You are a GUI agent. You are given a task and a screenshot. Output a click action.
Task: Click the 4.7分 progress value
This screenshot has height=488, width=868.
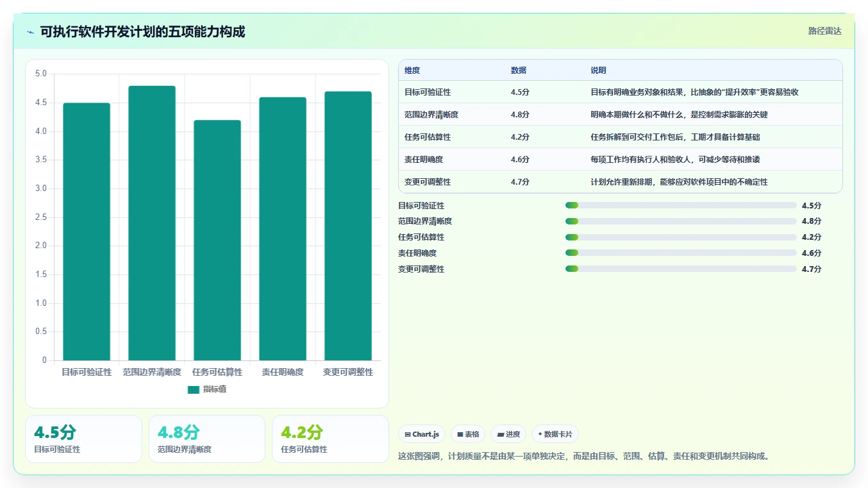tap(812, 269)
